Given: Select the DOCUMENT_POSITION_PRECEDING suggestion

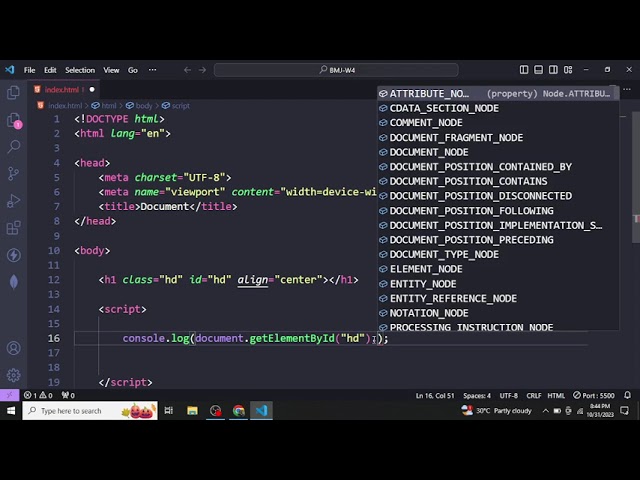Looking at the screenshot, I should point(498,240).
